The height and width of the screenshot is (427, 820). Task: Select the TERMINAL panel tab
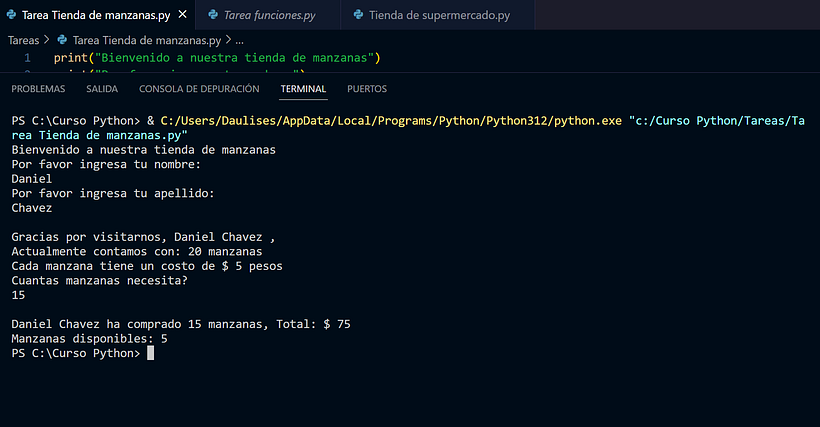303,89
